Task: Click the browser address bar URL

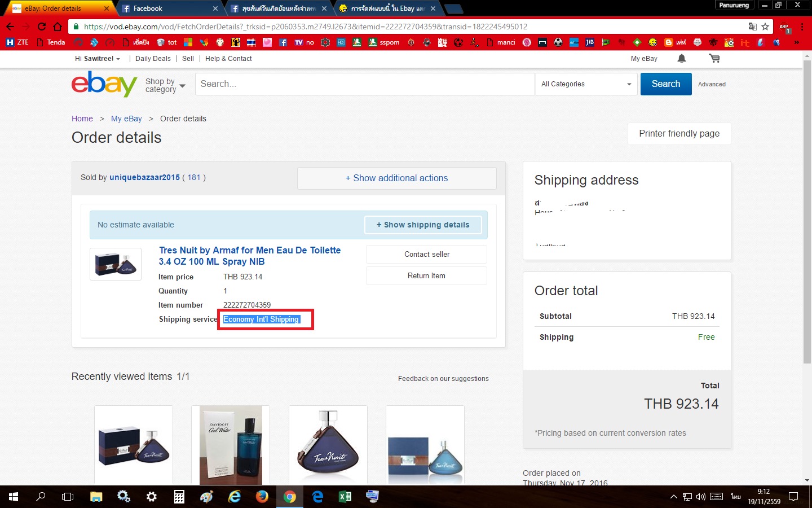Action: point(306,27)
